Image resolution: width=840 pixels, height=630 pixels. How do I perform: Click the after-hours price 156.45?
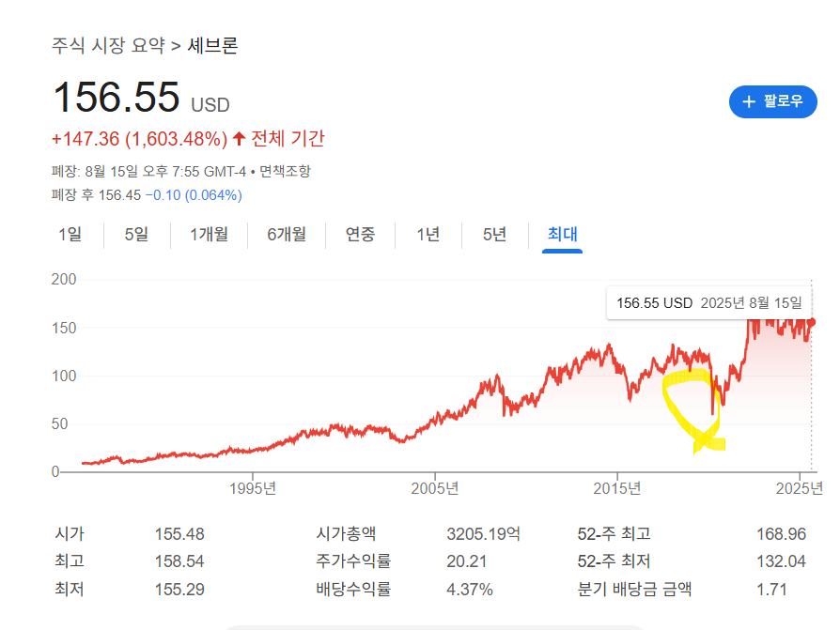119,195
